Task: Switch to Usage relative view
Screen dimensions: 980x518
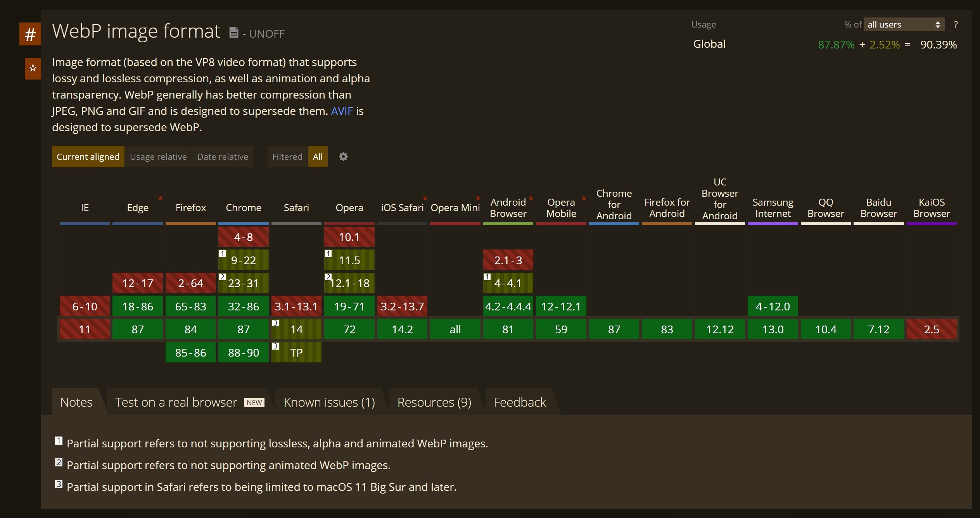Action: pyautogui.click(x=158, y=157)
